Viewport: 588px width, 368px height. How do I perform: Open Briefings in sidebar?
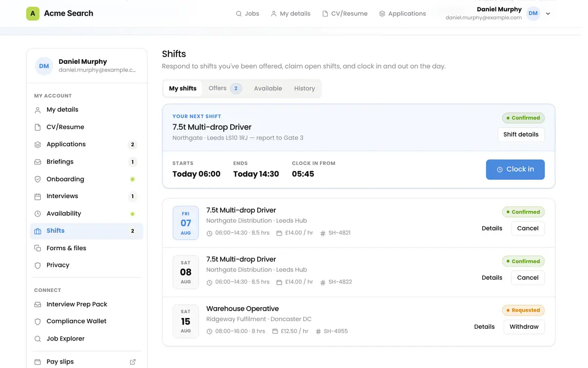[86, 162]
